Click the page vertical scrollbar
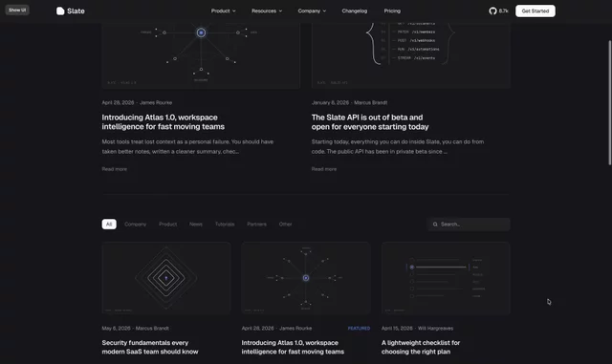 (610, 102)
